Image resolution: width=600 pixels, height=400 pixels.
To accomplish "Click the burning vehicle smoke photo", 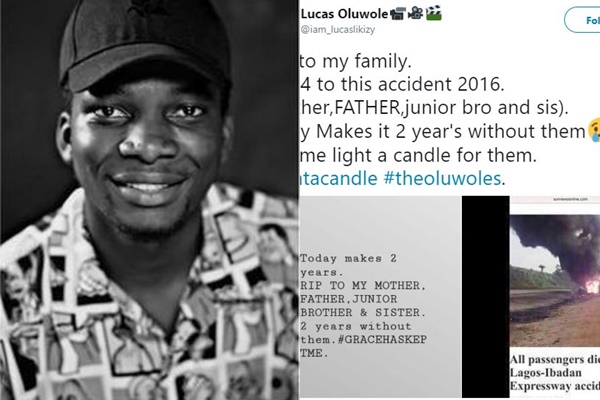I will click(554, 281).
